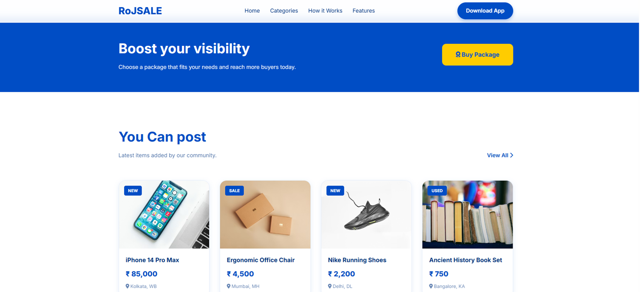The image size is (644, 292).
Task: Go to the Home menu item
Action: (x=252, y=11)
